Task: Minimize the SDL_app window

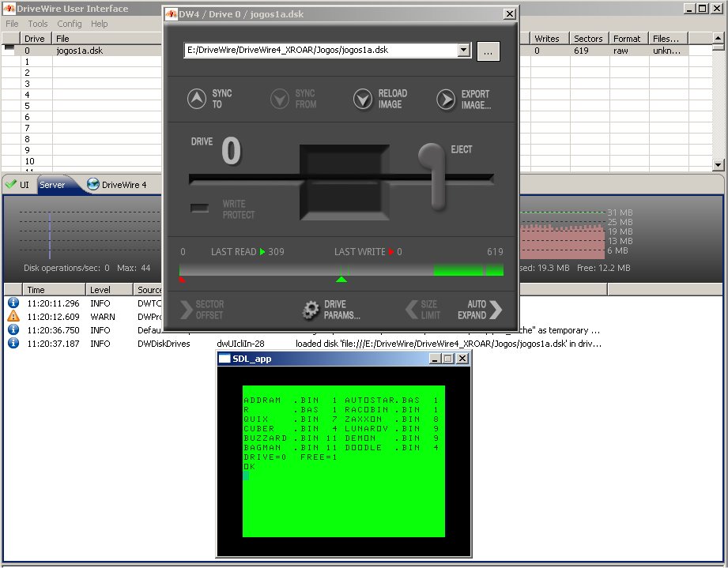Action: pos(435,358)
